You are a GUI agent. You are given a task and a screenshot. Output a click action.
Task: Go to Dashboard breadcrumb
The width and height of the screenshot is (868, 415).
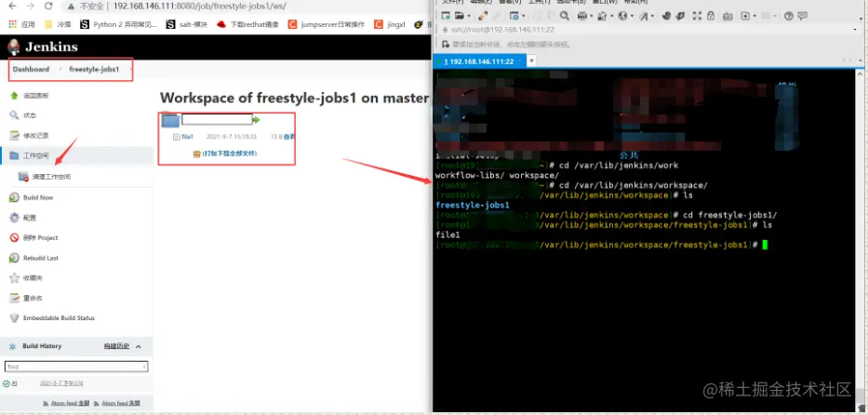tap(31, 69)
